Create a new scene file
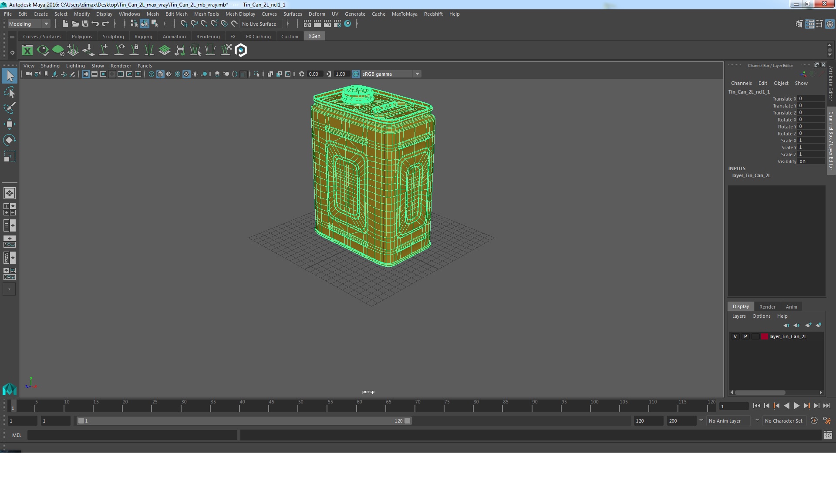The width and height of the screenshot is (836, 504). point(65,24)
